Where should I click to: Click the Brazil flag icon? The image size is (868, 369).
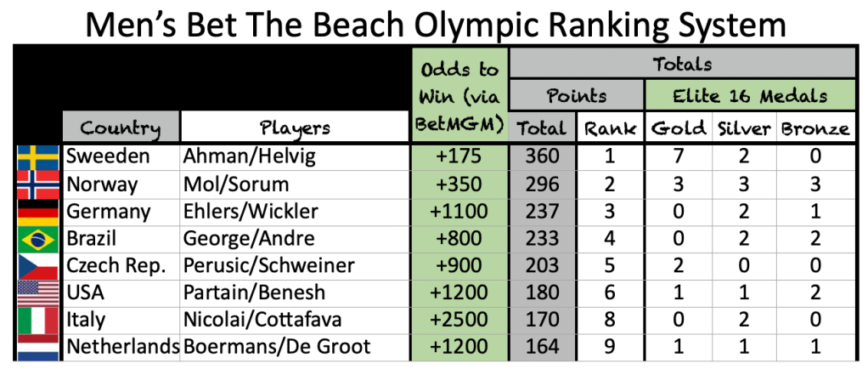(38, 239)
